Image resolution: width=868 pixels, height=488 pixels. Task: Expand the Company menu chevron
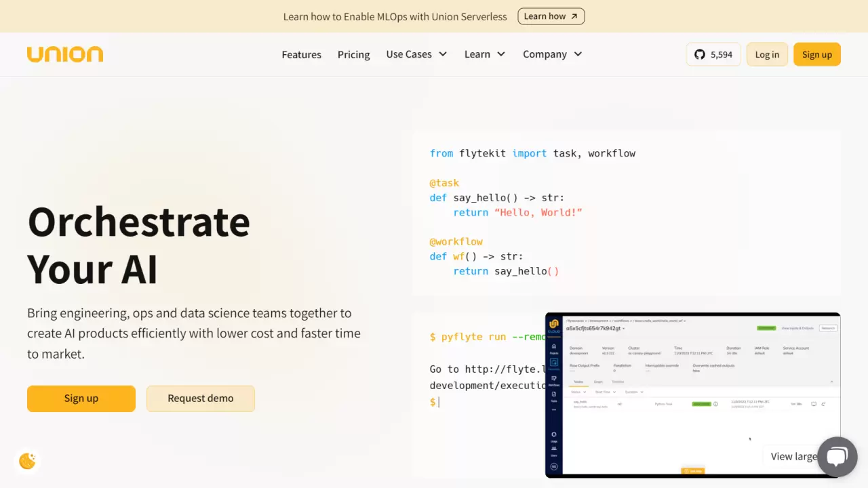[x=578, y=54]
